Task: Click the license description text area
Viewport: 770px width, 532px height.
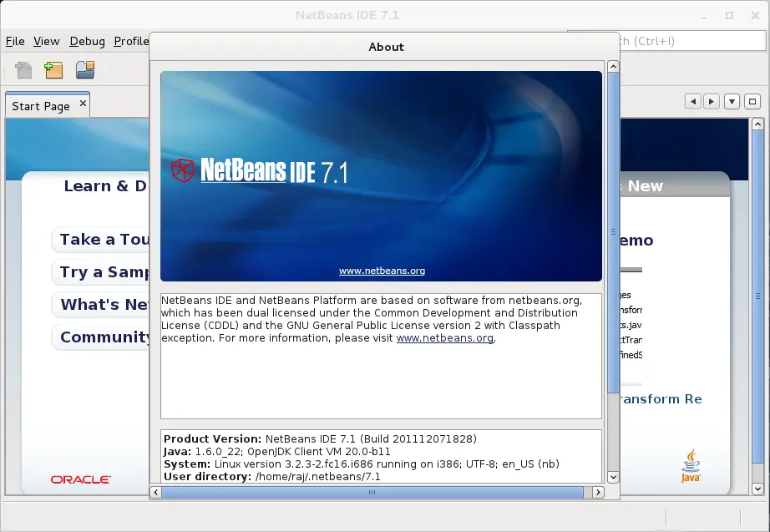Action: click(x=381, y=356)
